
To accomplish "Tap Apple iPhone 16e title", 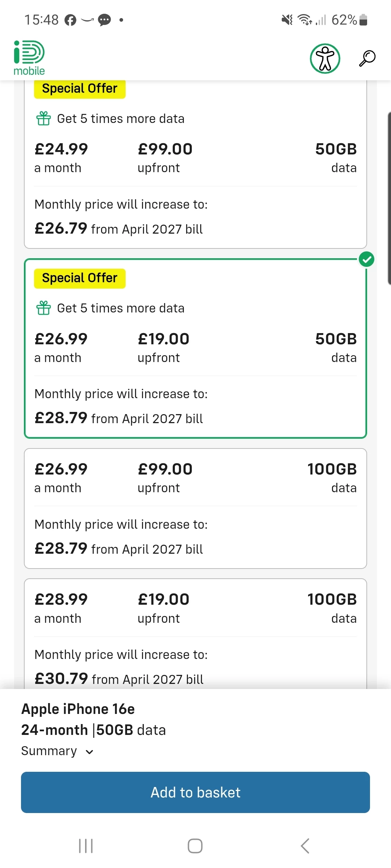I will 78,709.
